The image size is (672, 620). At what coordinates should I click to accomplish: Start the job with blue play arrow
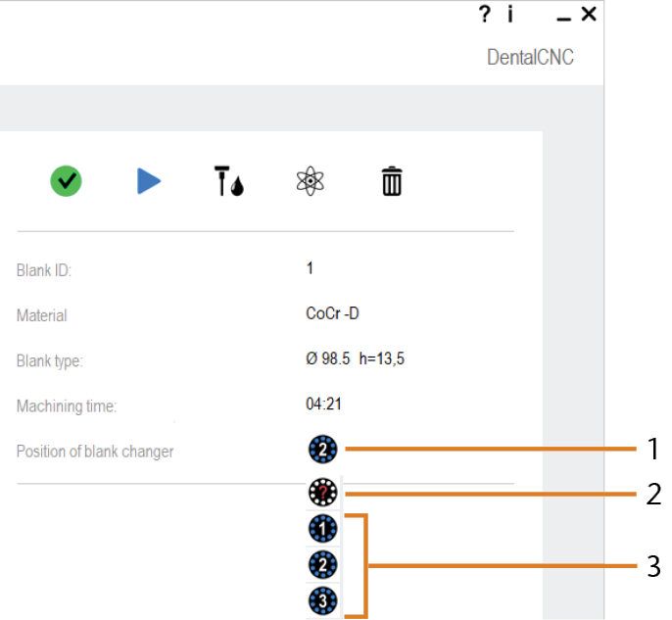(149, 181)
